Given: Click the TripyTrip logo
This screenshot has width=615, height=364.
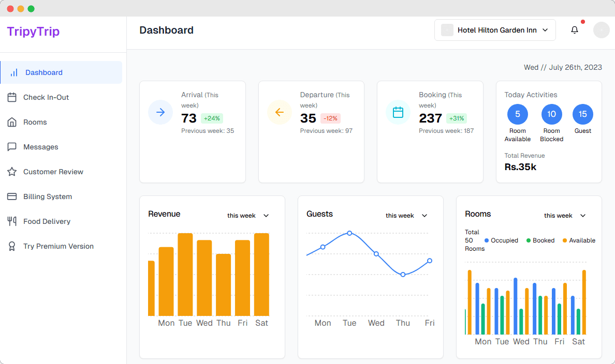Looking at the screenshot, I should pos(33,32).
